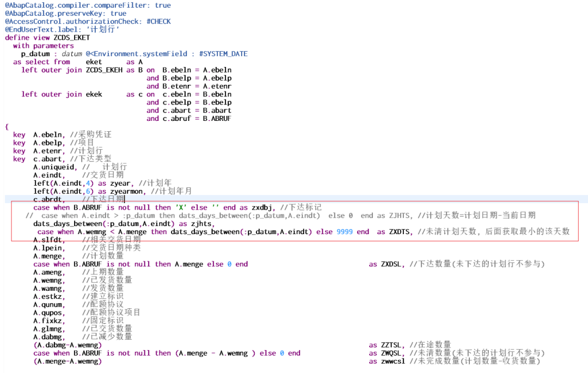Click the commented-out ZJHTS case line

[280, 216]
